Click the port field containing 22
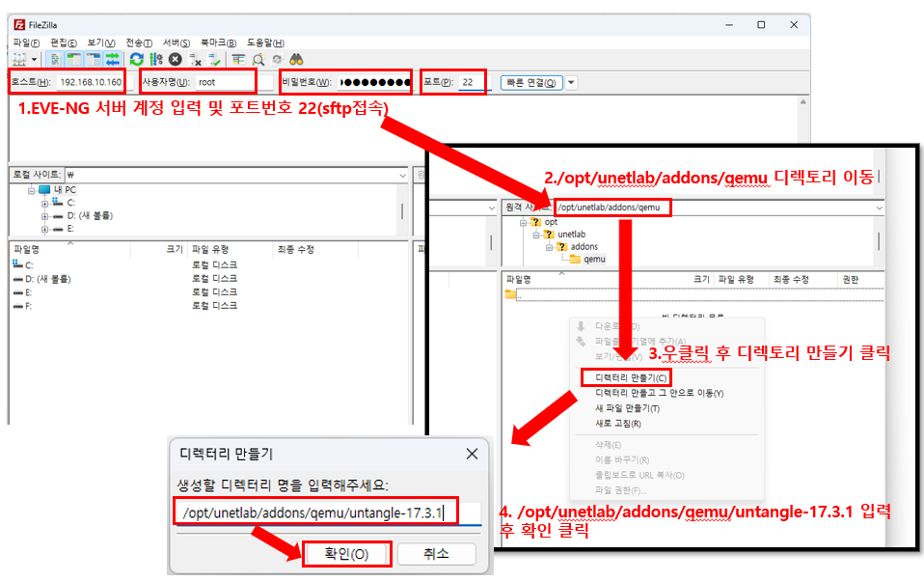 (473, 83)
